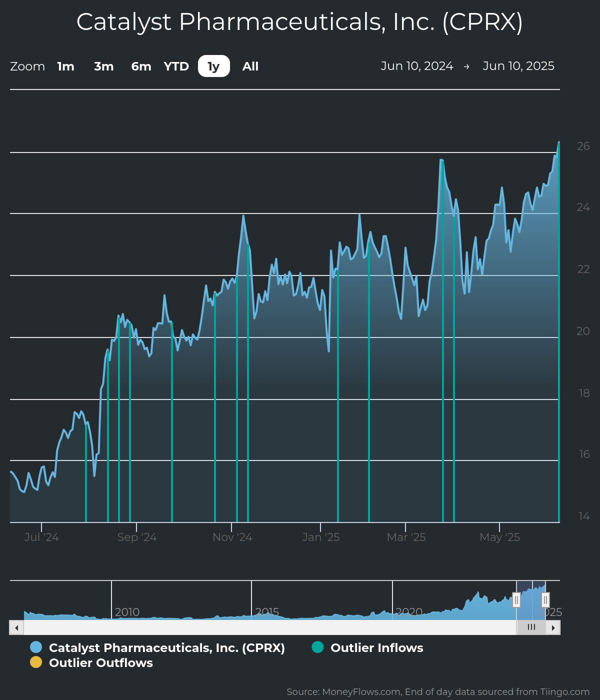Viewport: 600px width, 700px height.
Task: Select the 1m zoom range
Action: [x=65, y=66]
